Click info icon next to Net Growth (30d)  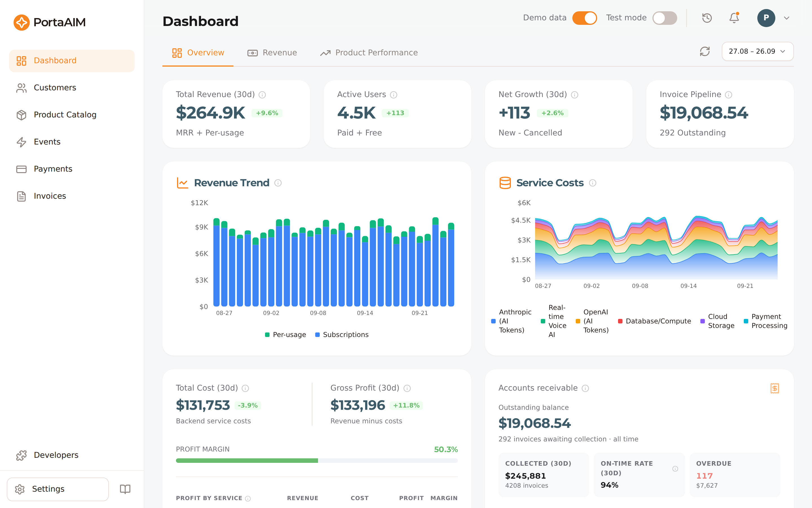pos(574,95)
